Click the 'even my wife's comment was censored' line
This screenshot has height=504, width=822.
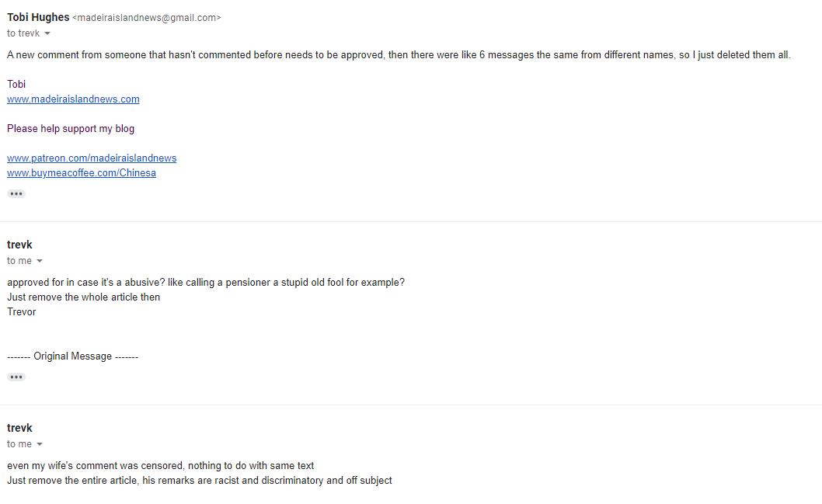point(160,465)
